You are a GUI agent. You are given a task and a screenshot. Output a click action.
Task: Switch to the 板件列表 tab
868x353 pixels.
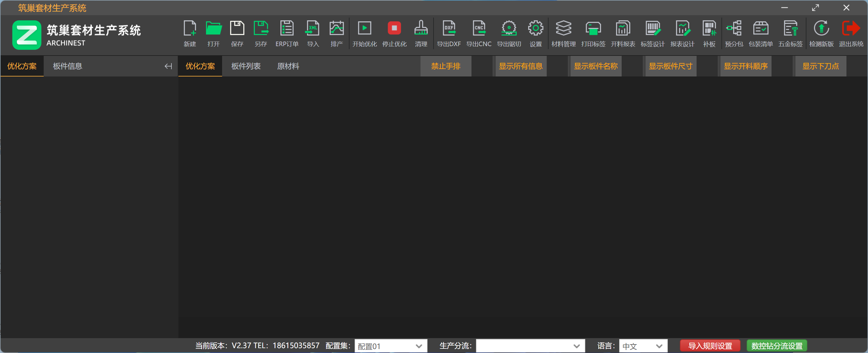click(246, 66)
